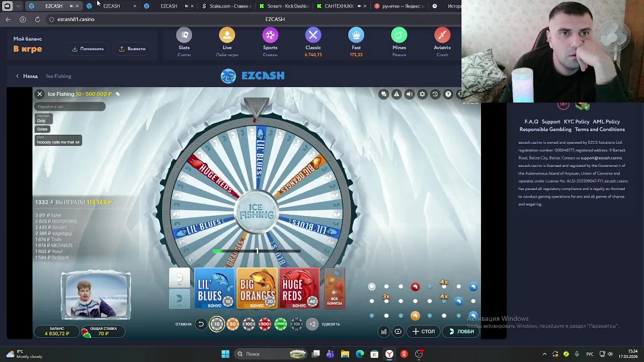Switch to the рунетки Яндекс tab
The height and width of the screenshot is (362, 644).
pos(399,6)
